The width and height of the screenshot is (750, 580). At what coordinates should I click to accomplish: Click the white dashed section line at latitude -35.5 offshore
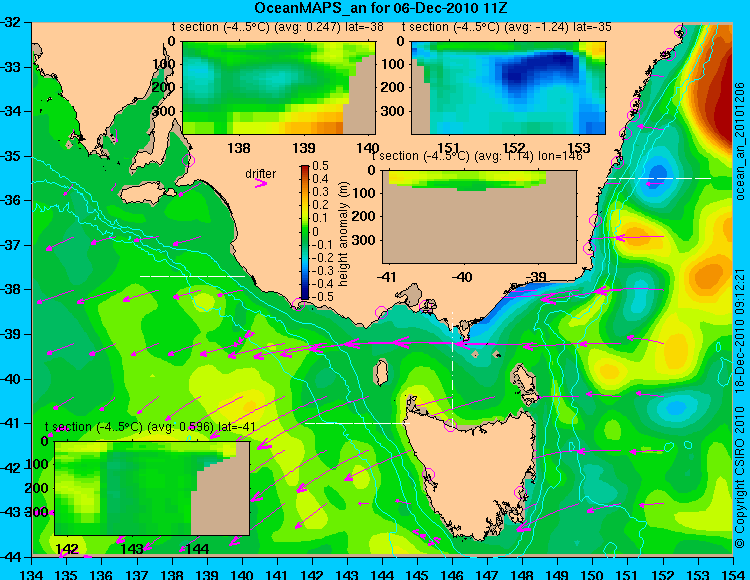click(x=659, y=178)
